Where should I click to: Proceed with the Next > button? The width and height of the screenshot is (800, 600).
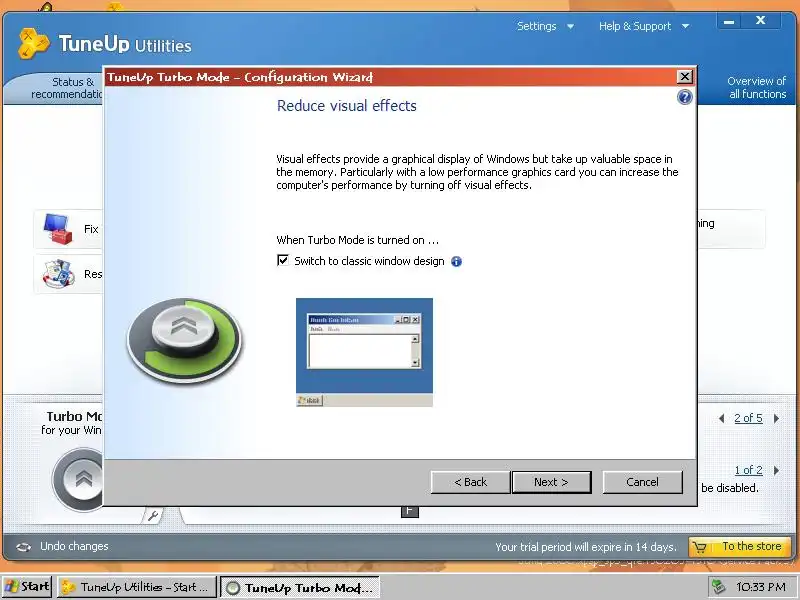pyautogui.click(x=552, y=482)
